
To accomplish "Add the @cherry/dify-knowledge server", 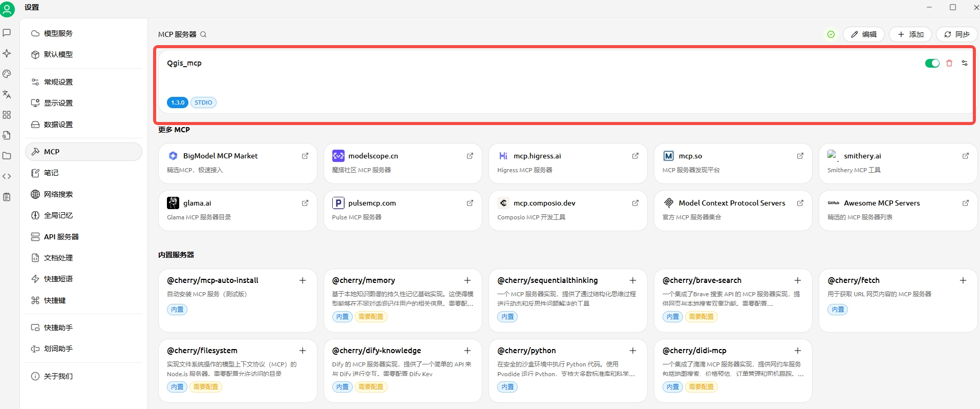I will pyautogui.click(x=467, y=351).
